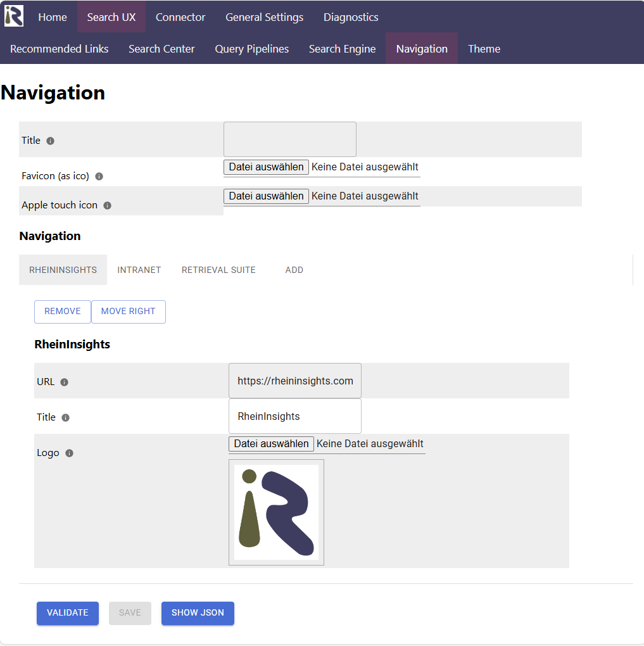Select Navigation submenu item
Viewport: 644px width, 646px height.
tap(422, 49)
